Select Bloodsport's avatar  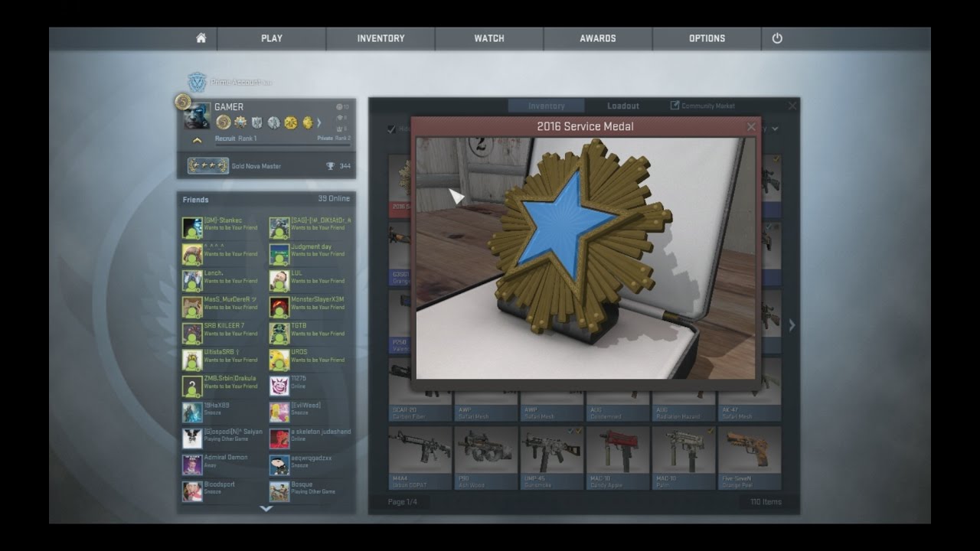click(x=192, y=491)
